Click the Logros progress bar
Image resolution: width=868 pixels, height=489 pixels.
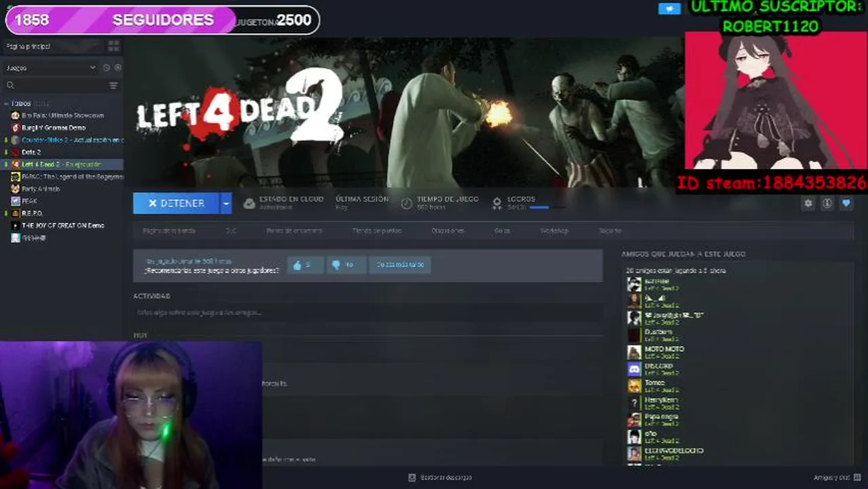coord(547,207)
